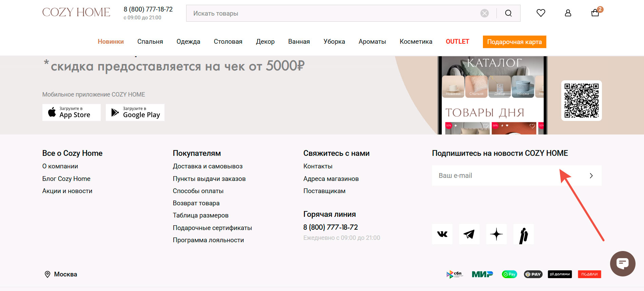Viewport: 644px width, 291px height.
Task: Open the Программа лояльности link
Action: click(208, 240)
